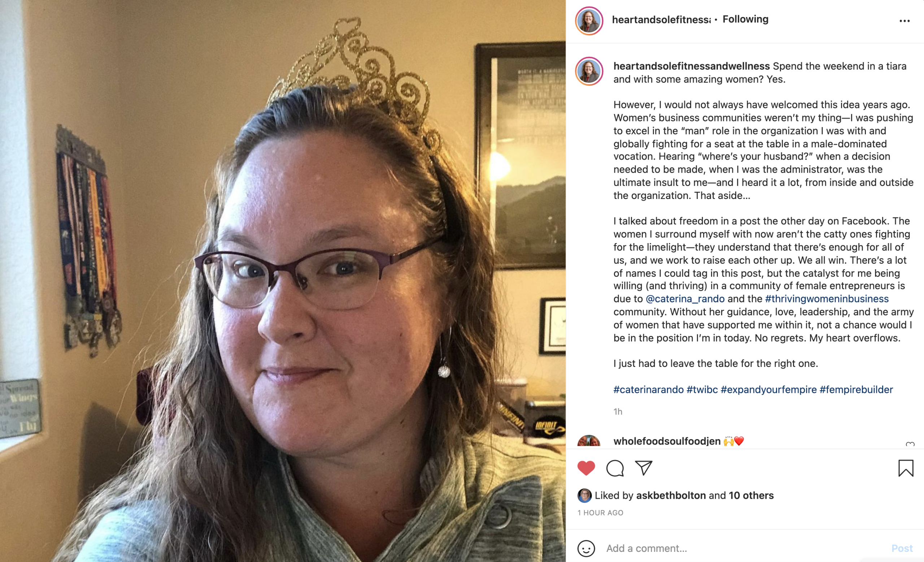Open askbethbolton small liker avatar
The width and height of the screenshot is (924, 562).
(x=584, y=496)
